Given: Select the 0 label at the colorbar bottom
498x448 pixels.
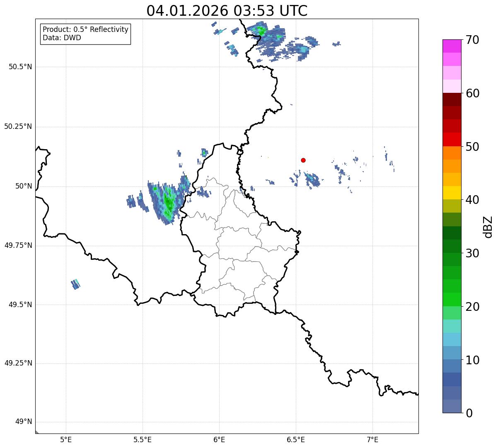Looking at the screenshot, I should 469,413.
